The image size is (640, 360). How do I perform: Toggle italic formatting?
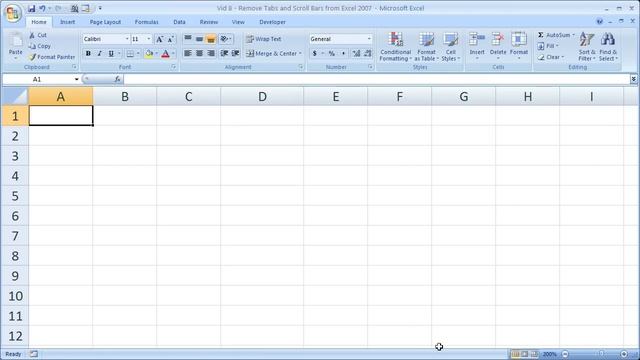click(x=99, y=53)
